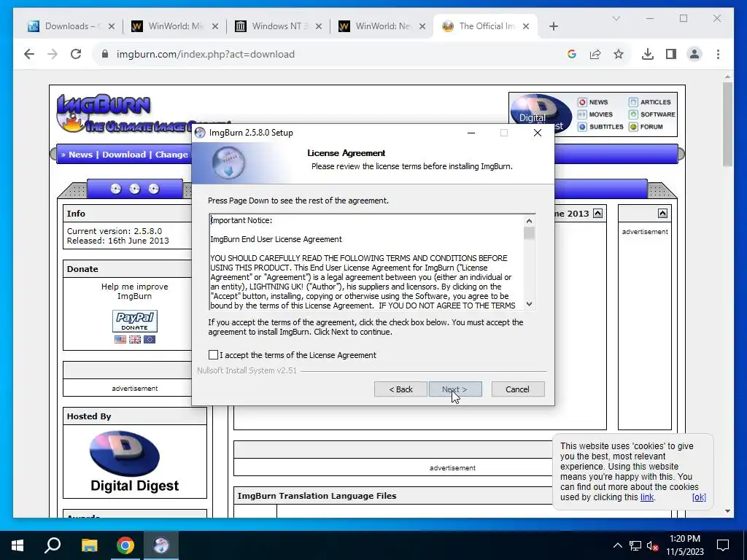Viewport: 747px width, 560px height.
Task: Click Download link in ImgBurn site menu
Action: [x=124, y=155]
